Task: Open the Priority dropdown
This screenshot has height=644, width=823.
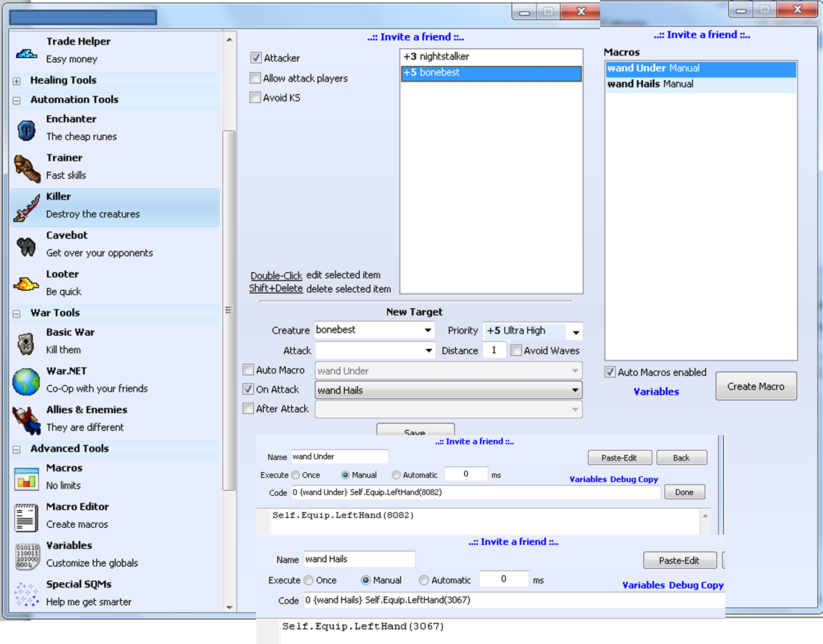Action: coord(575,331)
